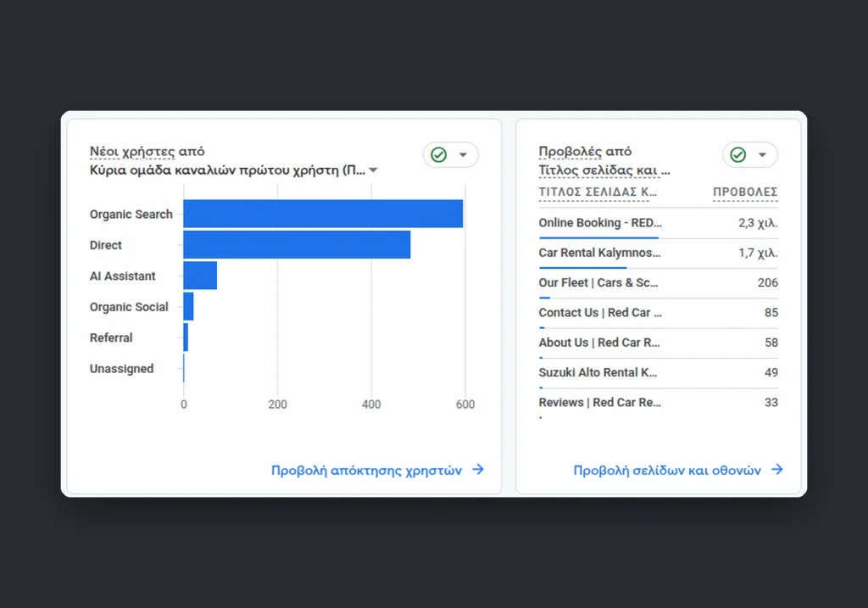The image size is (868, 608).
Task: Open 'Προβολή απόκτησης χρηστών' link
Action: [x=366, y=470]
